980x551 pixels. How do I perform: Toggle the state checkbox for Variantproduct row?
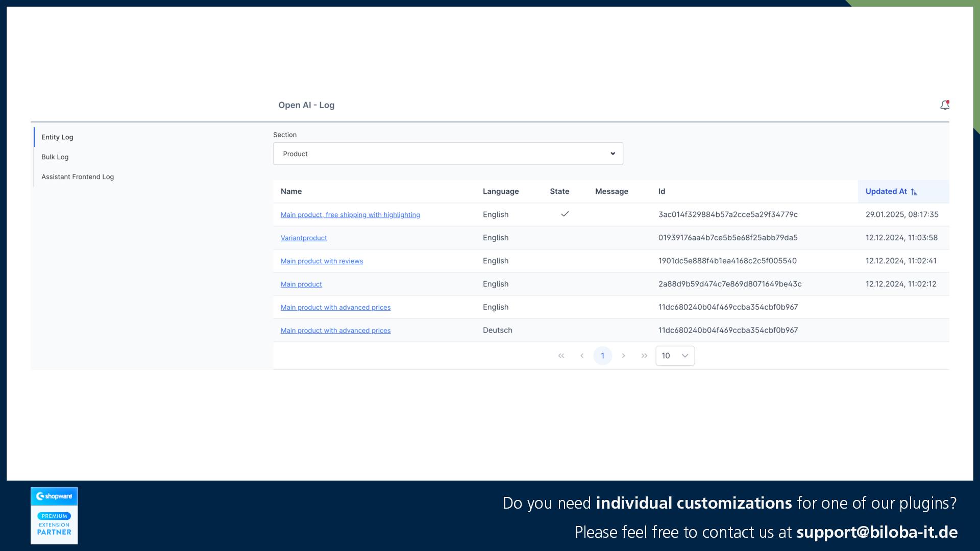[565, 237]
